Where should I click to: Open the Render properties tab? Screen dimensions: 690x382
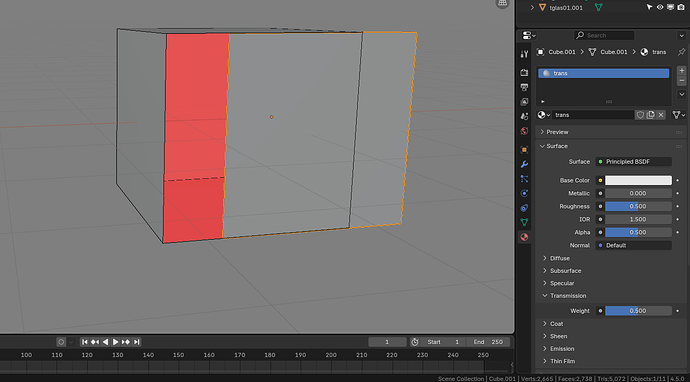coord(524,73)
